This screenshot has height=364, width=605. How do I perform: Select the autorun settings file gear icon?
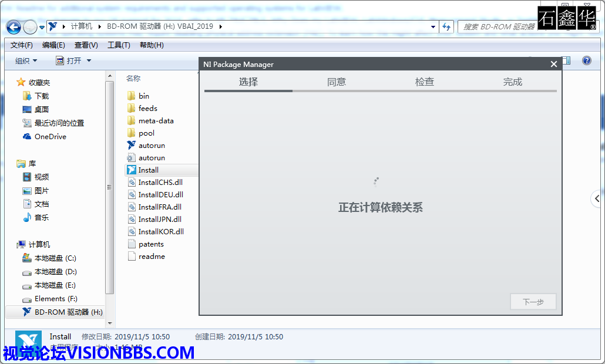click(131, 157)
